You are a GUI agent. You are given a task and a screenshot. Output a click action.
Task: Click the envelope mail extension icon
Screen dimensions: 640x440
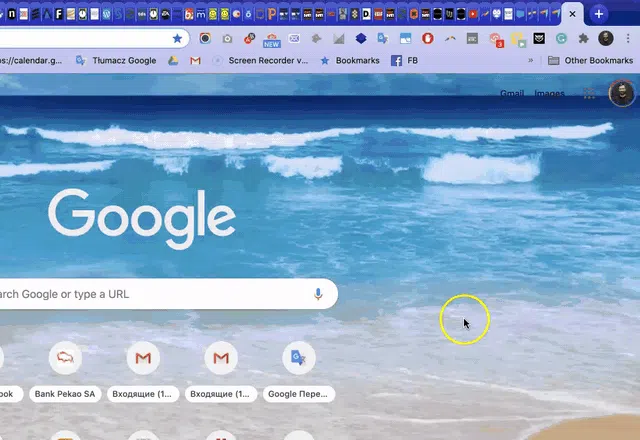(294, 39)
